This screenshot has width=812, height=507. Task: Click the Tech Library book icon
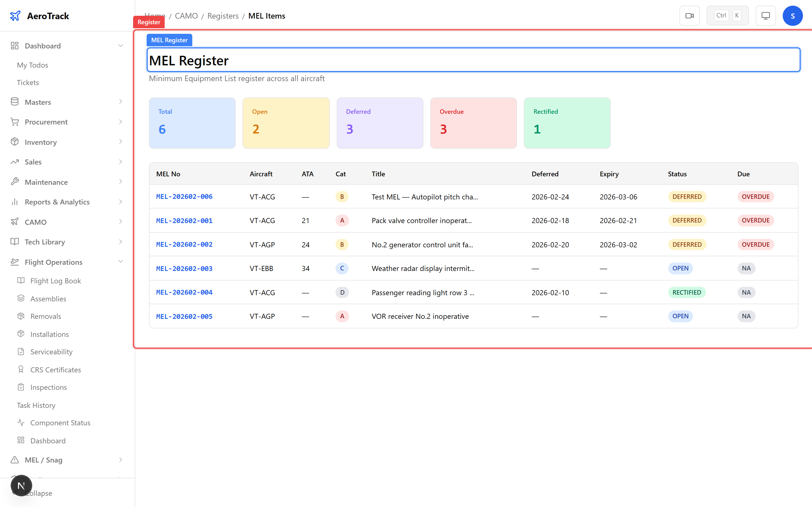click(x=15, y=242)
